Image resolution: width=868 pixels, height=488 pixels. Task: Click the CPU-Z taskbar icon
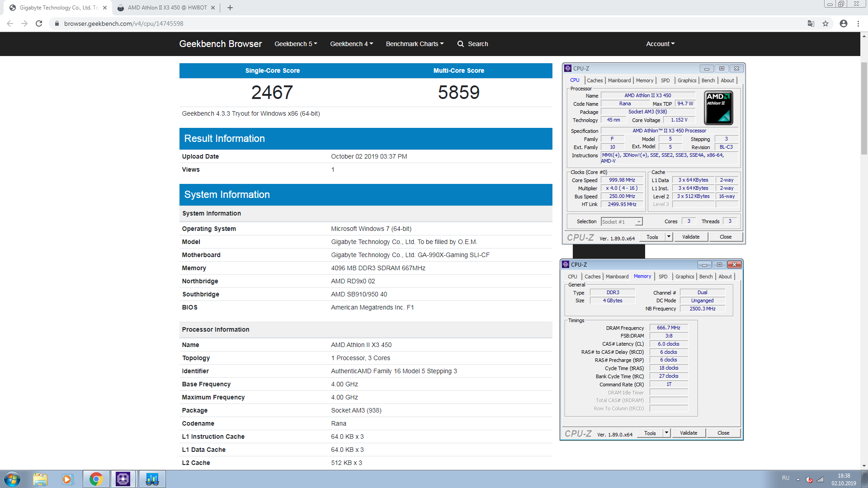pyautogui.click(x=123, y=479)
